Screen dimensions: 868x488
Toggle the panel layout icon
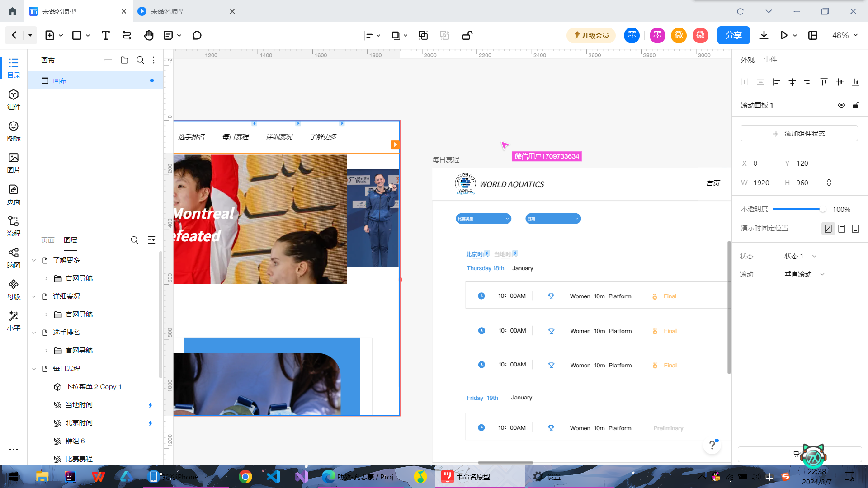pyautogui.click(x=813, y=35)
